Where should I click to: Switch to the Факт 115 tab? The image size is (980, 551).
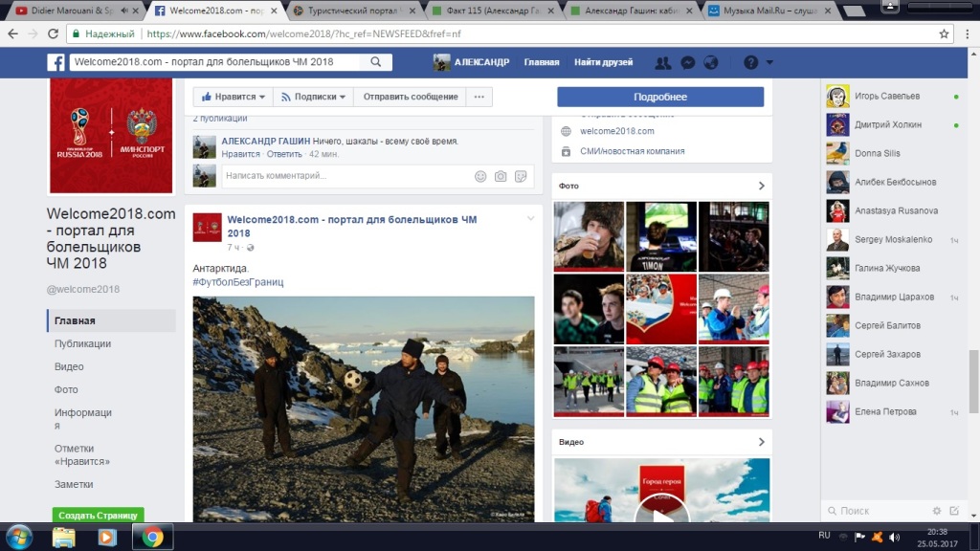[x=494, y=11]
